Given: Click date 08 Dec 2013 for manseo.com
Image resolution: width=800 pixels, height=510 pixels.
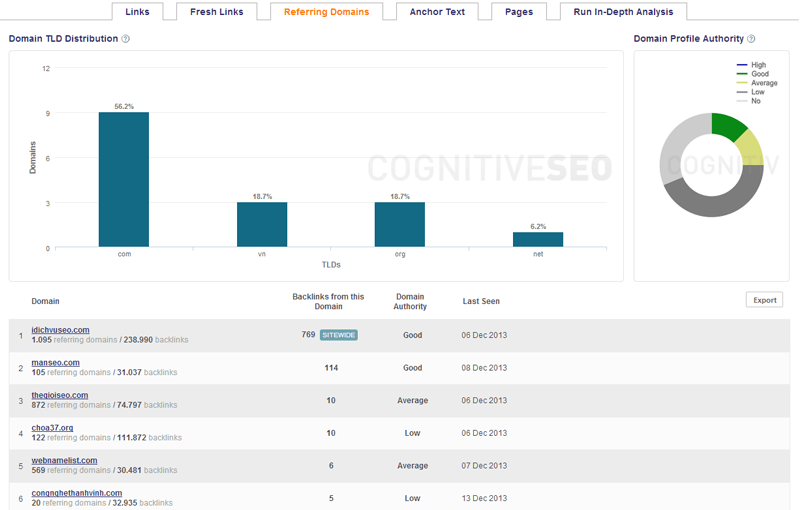Looking at the screenshot, I should (484, 368).
